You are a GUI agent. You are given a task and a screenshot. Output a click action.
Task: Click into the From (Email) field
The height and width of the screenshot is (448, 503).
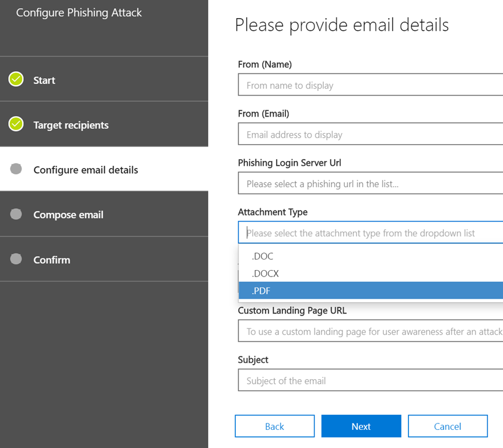pos(371,135)
